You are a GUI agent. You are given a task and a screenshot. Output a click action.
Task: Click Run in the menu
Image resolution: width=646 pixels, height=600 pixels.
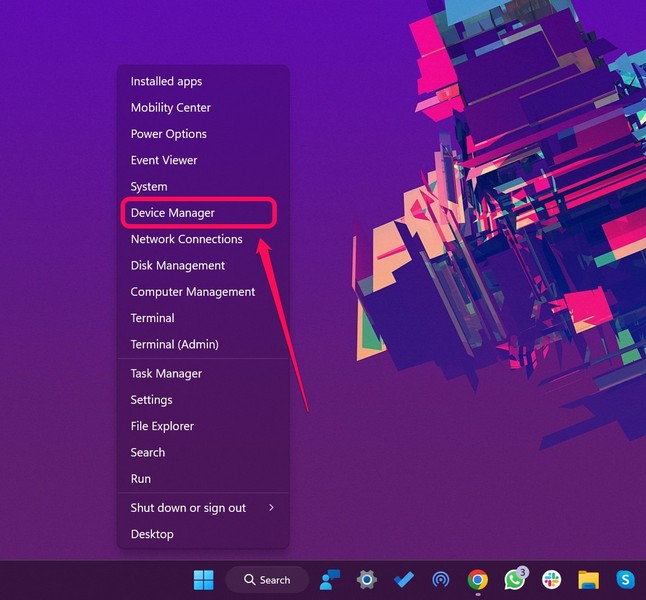pos(141,479)
